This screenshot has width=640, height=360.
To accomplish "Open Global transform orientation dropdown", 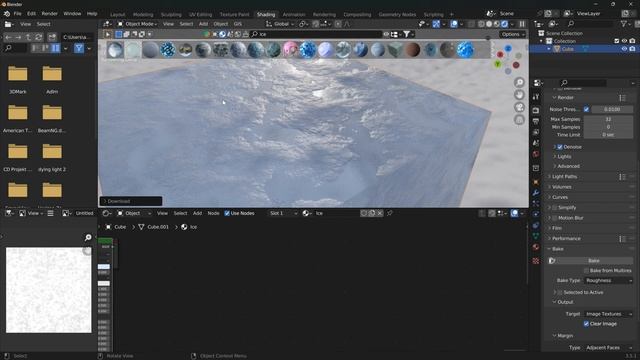I will click(280, 24).
